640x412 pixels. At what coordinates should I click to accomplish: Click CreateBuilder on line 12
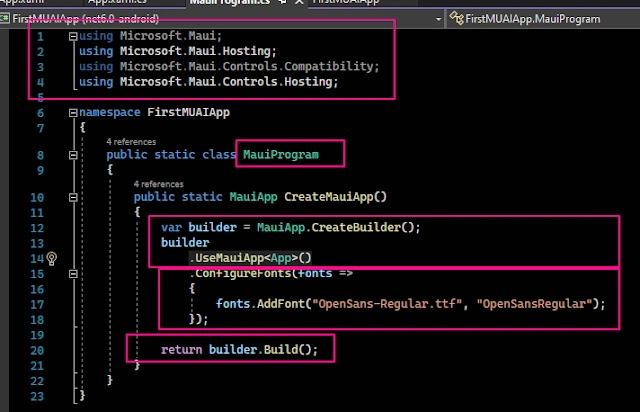click(356, 227)
